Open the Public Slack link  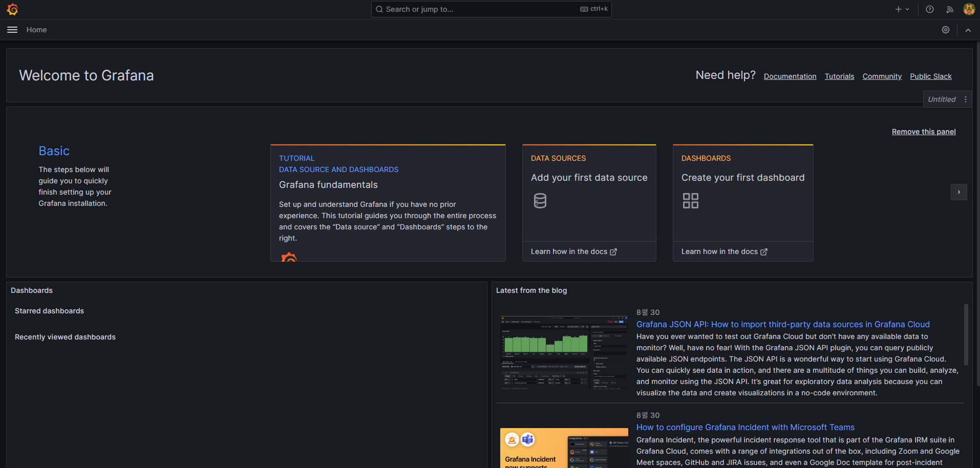pyautogui.click(x=930, y=76)
